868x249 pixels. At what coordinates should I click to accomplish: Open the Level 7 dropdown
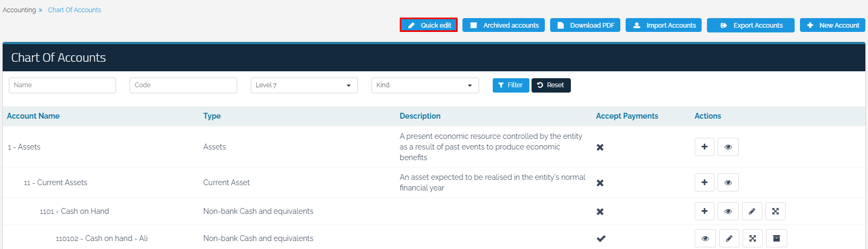[x=304, y=85]
